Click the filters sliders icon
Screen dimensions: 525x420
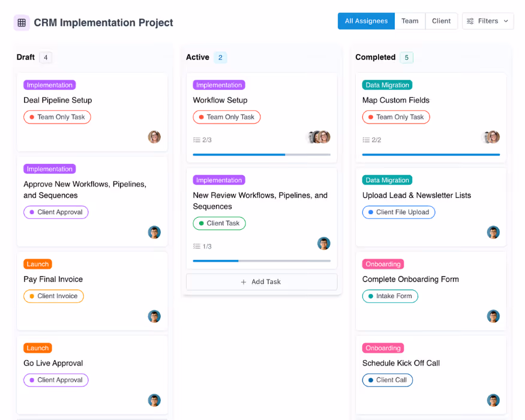[470, 21]
